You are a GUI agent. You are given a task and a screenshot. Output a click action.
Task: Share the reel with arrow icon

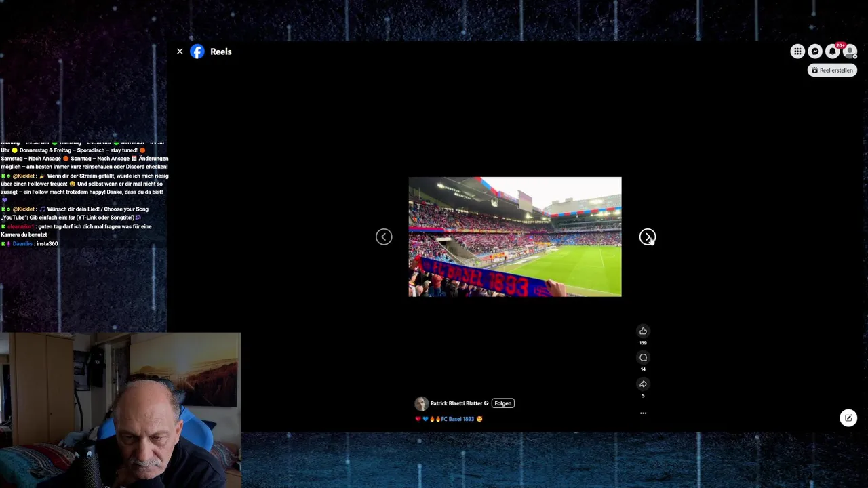point(643,384)
